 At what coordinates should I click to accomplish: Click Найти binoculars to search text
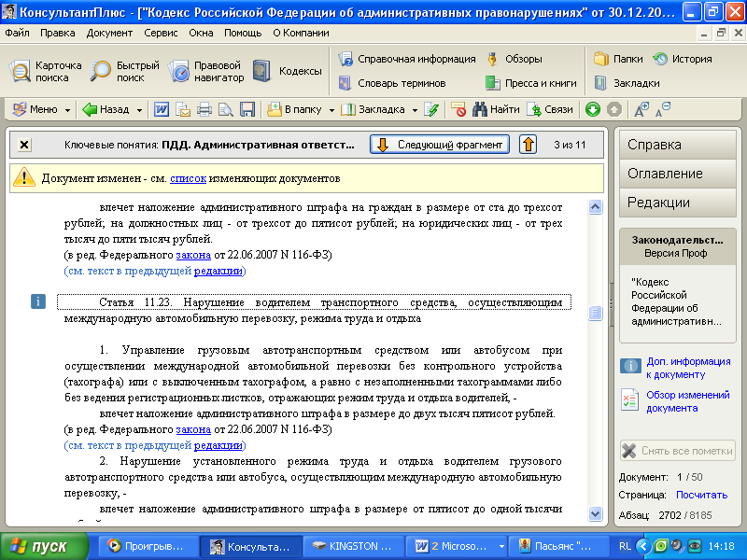pyautogui.click(x=496, y=109)
